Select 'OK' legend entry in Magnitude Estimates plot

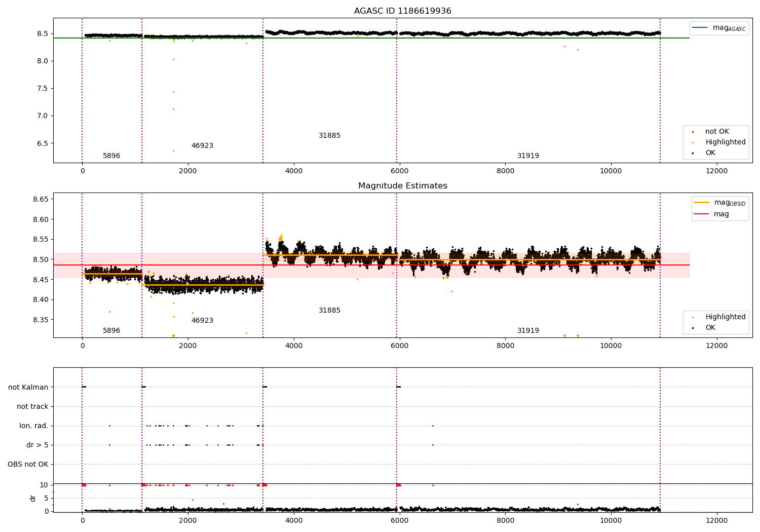pos(710,328)
